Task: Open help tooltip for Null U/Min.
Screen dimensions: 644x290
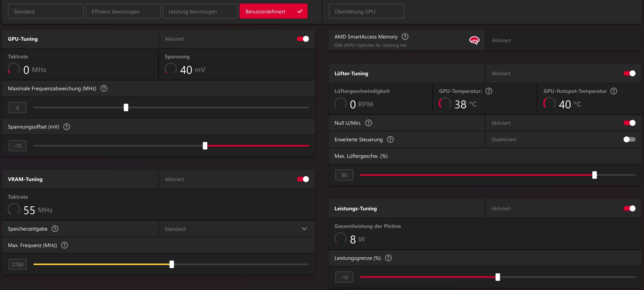Action: click(x=368, y=123)
